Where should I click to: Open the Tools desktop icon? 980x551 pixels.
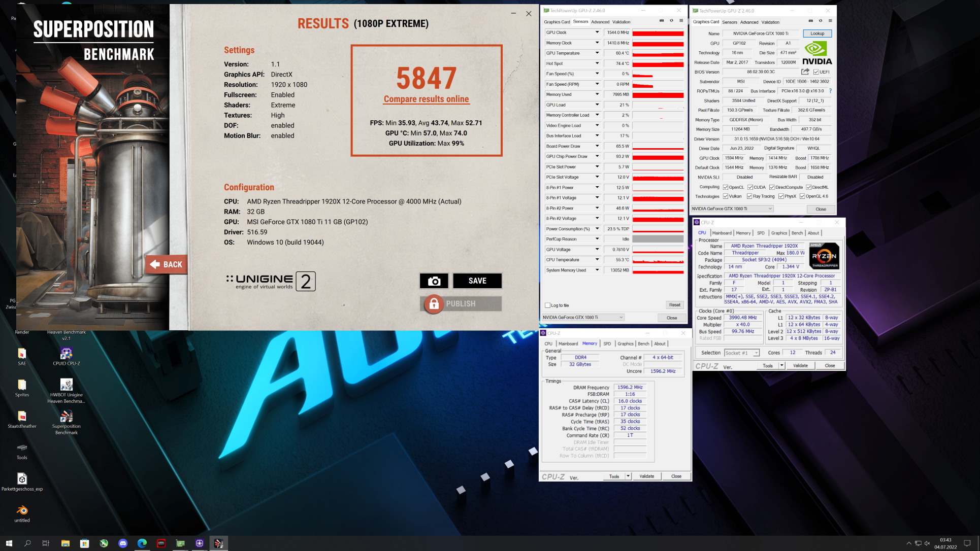coord(22,451)
